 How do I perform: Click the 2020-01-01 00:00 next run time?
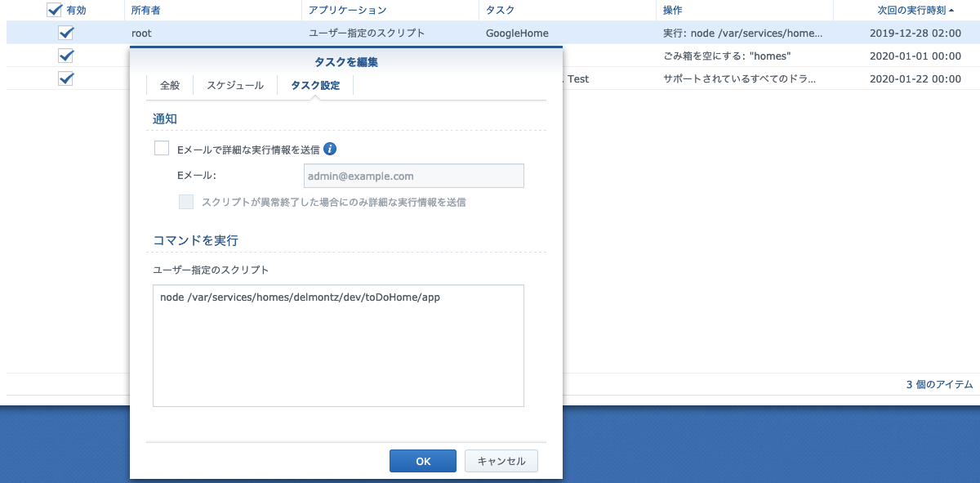(x=915, y=56)
